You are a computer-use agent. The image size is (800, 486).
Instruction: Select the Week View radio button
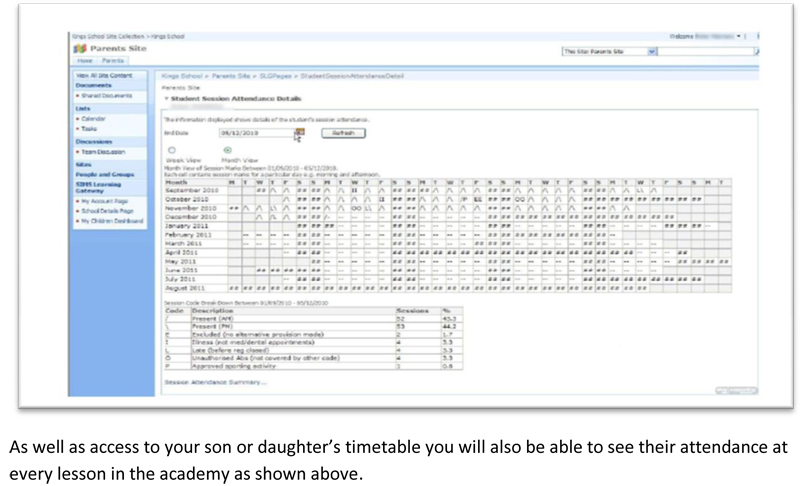(173, 150)
